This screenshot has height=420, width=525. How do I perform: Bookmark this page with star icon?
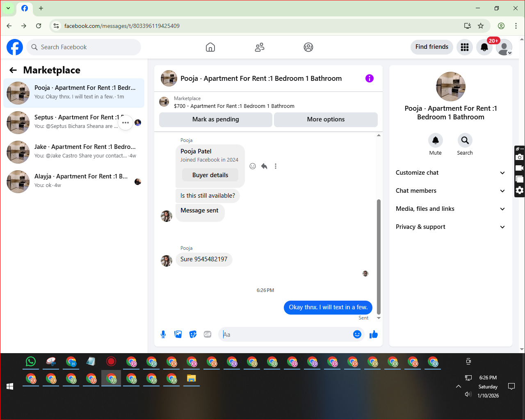pos(481,26)
